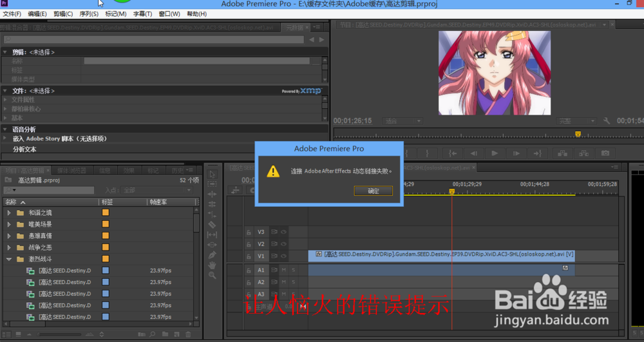Switch to the 效果 tab
The image size is (644, 342).
pyautogui.click(x=129, y=171)
